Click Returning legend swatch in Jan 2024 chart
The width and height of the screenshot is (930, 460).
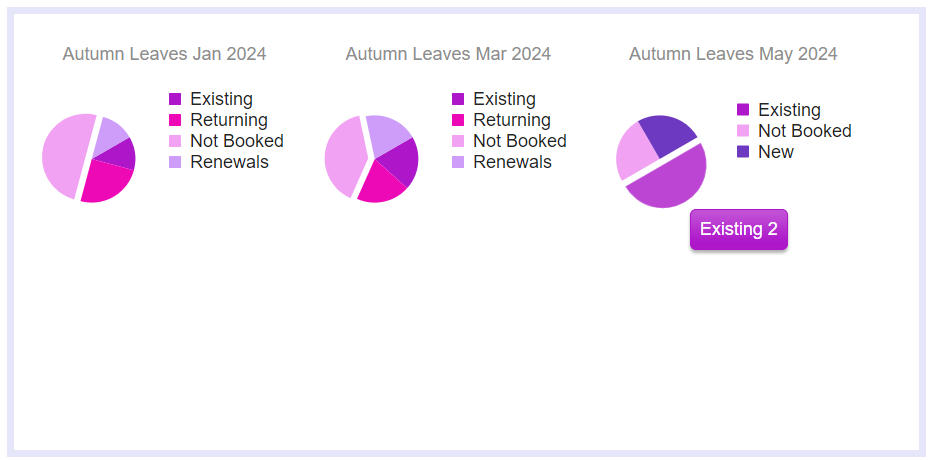(175, 120)
